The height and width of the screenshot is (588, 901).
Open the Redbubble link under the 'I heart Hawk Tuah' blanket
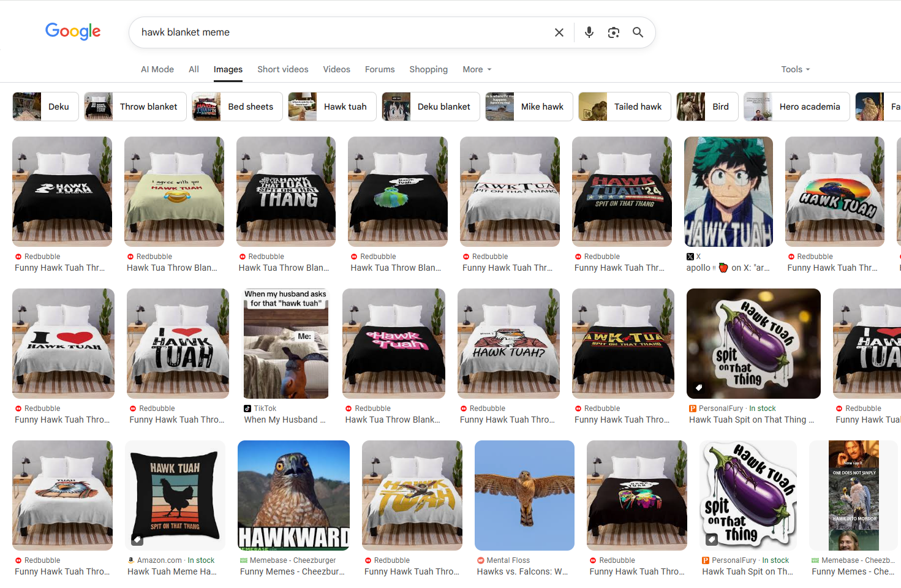[x=62, y=420]
